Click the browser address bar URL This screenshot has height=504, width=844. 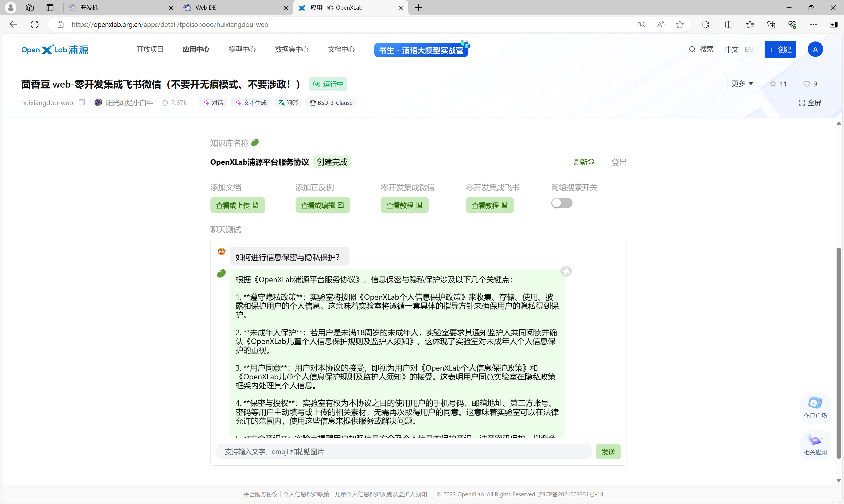pos(170,24)
